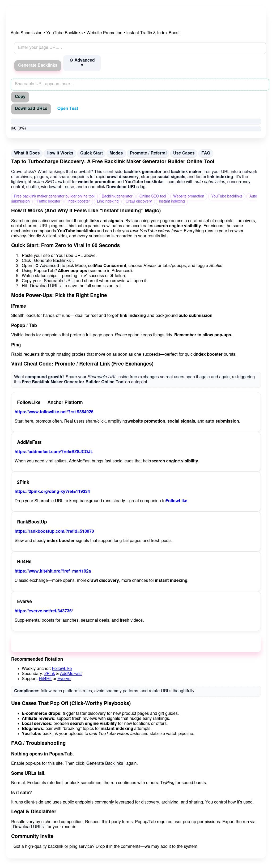Visit the rankboostup.com referral link
The height and width of the screenshot is (868, 272).
(x=54, y=531)
